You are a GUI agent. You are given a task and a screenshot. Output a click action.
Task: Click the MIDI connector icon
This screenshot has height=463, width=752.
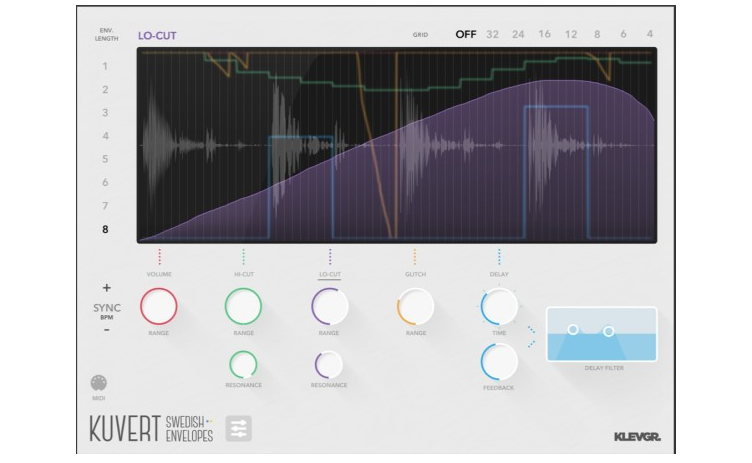[x=99, y=383]
